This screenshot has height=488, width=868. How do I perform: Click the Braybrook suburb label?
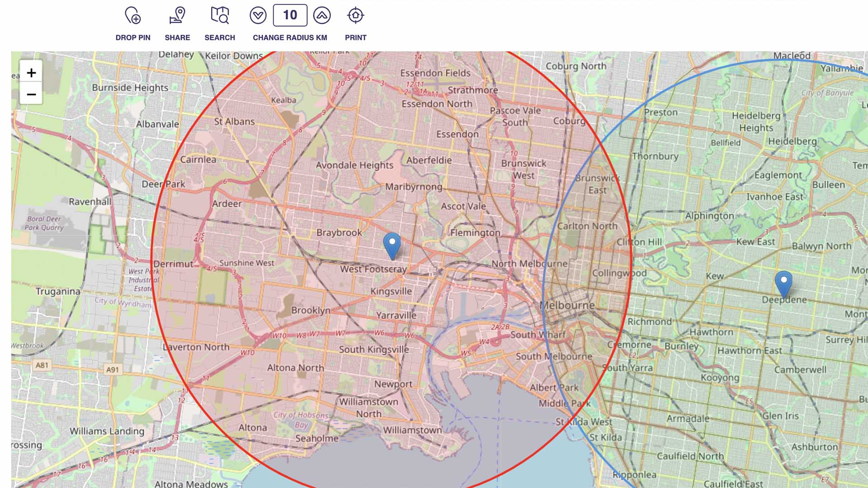click(339, 233)
